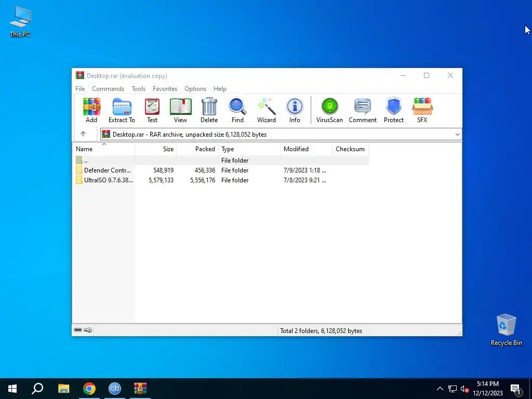Sort by the Type column header

249,149
